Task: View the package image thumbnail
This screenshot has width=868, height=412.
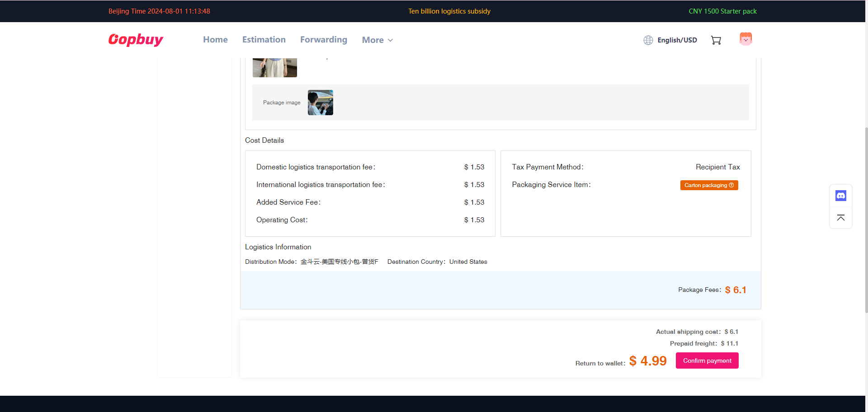Action: 321,103
